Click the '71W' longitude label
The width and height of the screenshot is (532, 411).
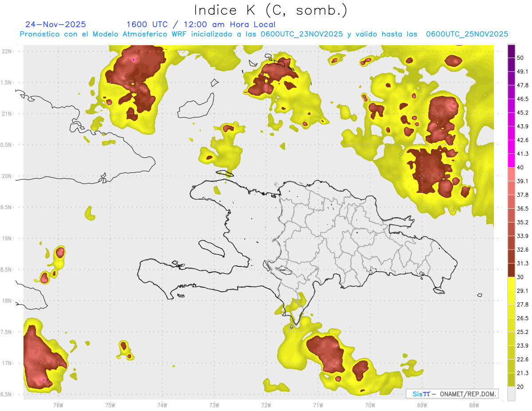coord(318,405)
